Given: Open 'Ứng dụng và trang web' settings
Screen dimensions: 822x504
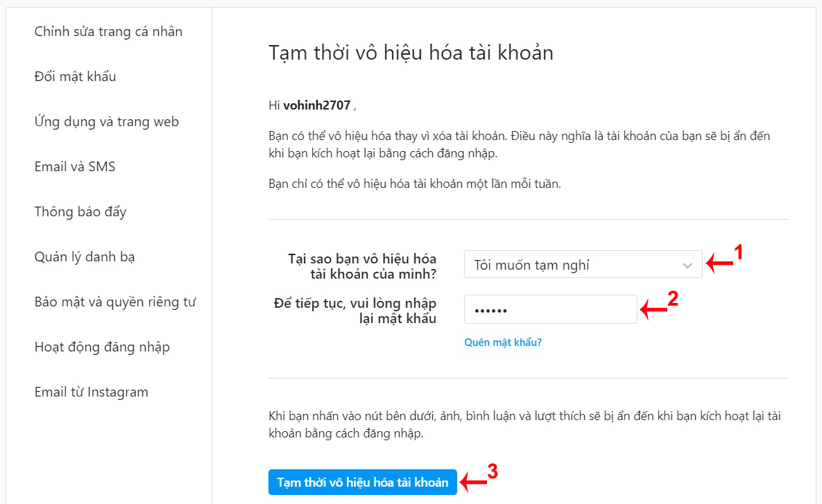Looking at the screenshot, I should click(x=106, y=121).
